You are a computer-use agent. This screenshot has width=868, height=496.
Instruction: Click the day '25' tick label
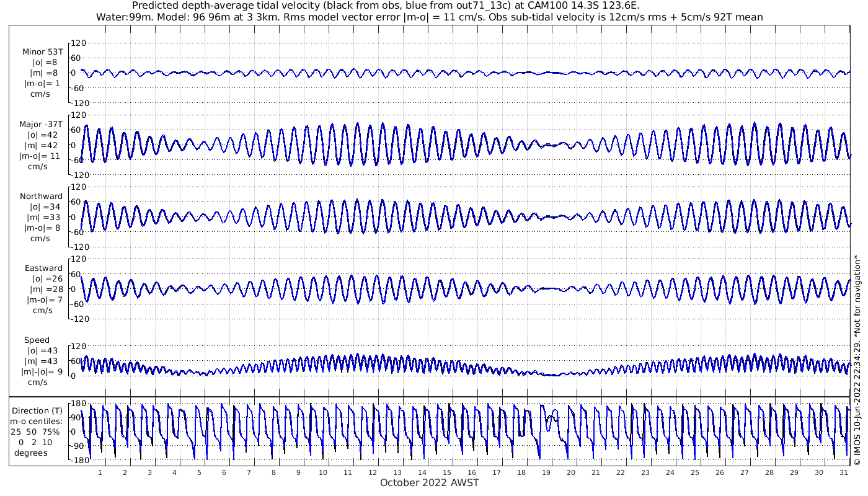[695, 472]
